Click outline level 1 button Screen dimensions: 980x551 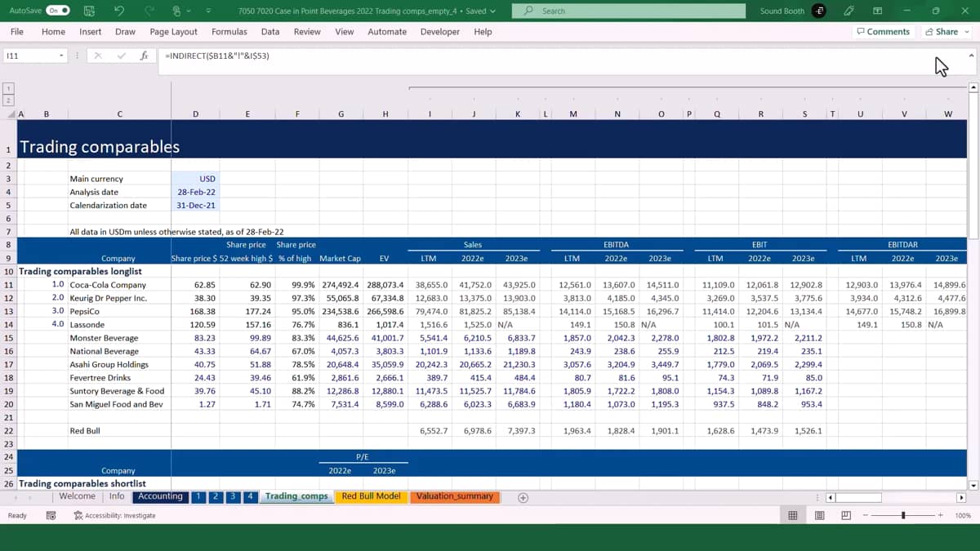8,87
